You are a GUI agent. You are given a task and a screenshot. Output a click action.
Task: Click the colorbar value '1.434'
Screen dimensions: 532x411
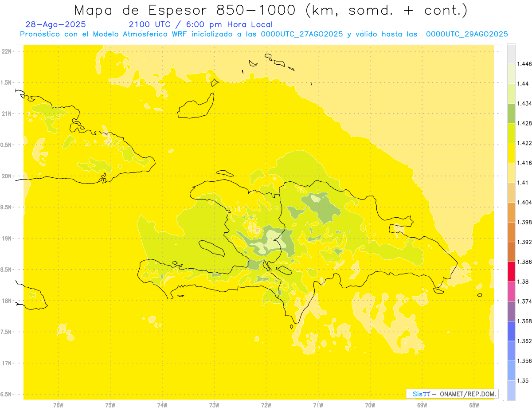(524, 103)
